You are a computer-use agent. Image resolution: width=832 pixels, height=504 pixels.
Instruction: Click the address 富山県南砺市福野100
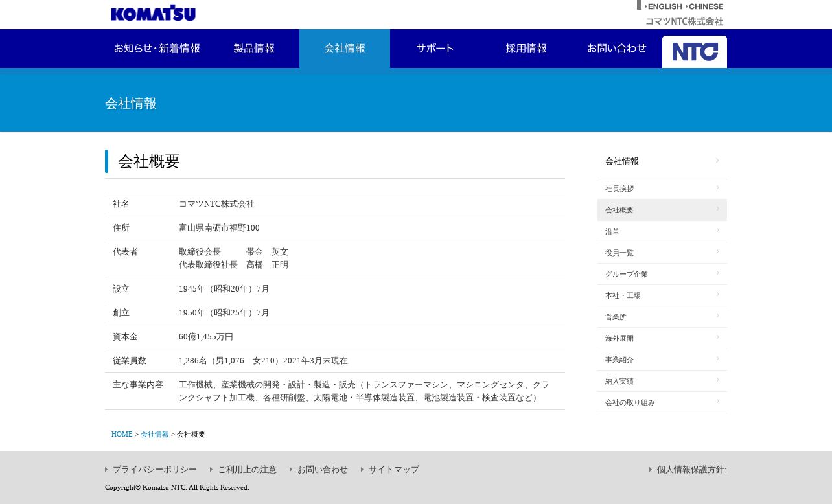pyautogui.click(x=219, y=228)
